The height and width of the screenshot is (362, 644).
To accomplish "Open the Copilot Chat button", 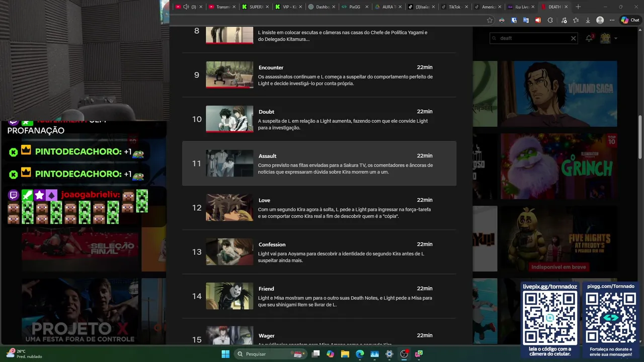I will tap(630, 20).
